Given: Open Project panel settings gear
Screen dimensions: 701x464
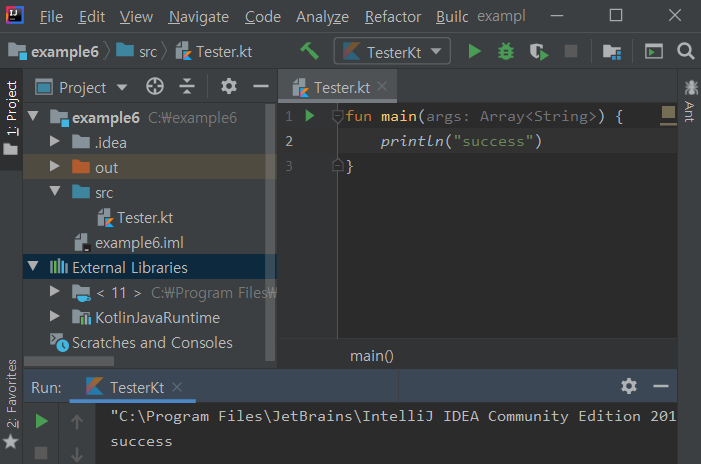Looking at the screenshot, I should pos(228,86).
